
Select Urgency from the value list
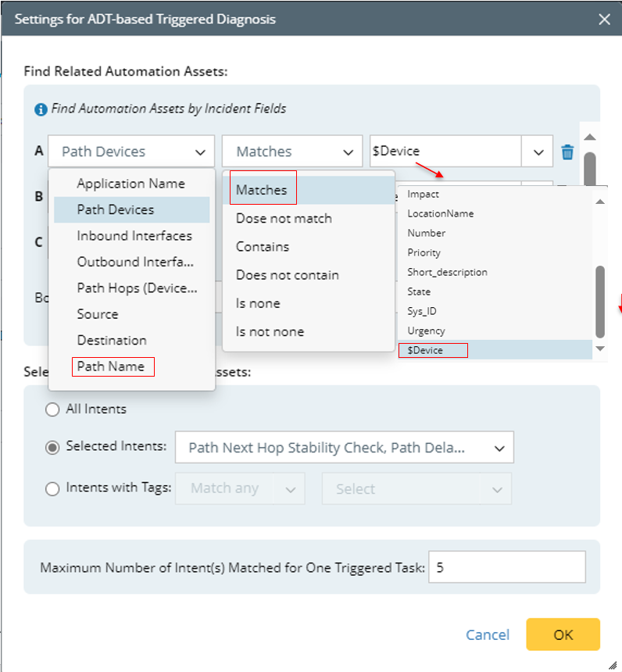(x=426, y=331)
